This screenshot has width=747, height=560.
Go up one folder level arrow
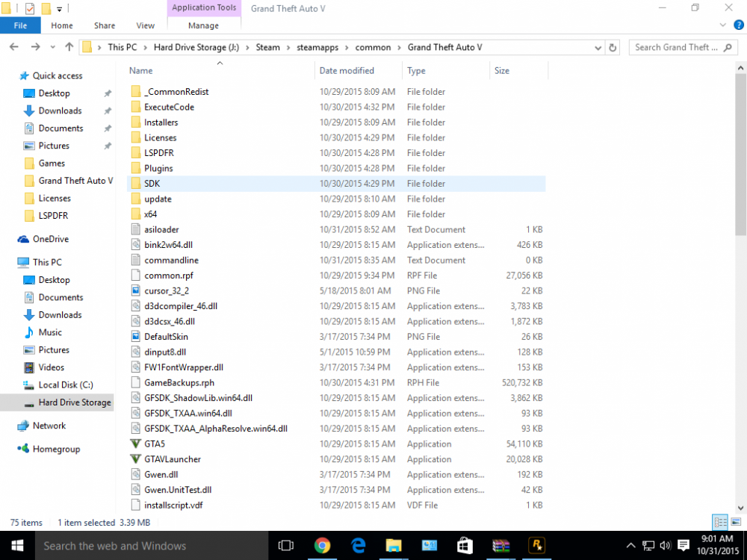pyautogui.click(x=69, y=46)
